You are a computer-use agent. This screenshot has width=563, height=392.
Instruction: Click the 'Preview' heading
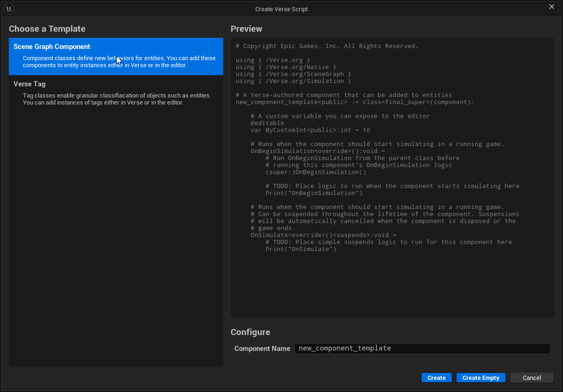click(246, 29)
